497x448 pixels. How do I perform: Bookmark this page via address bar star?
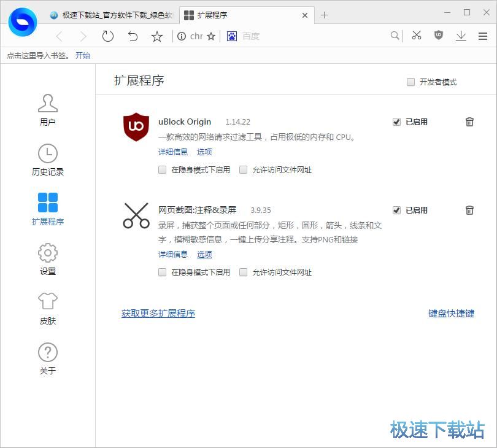[211, 36]
